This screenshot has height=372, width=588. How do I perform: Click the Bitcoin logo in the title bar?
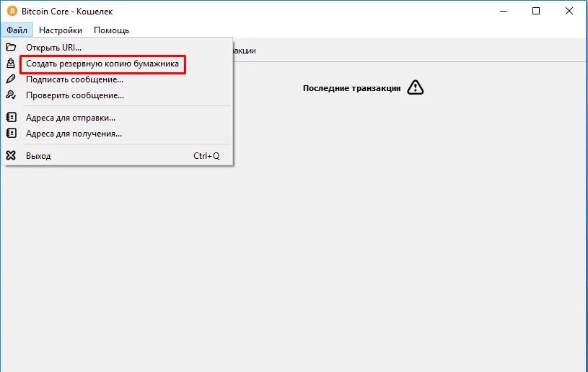(12, 11)
